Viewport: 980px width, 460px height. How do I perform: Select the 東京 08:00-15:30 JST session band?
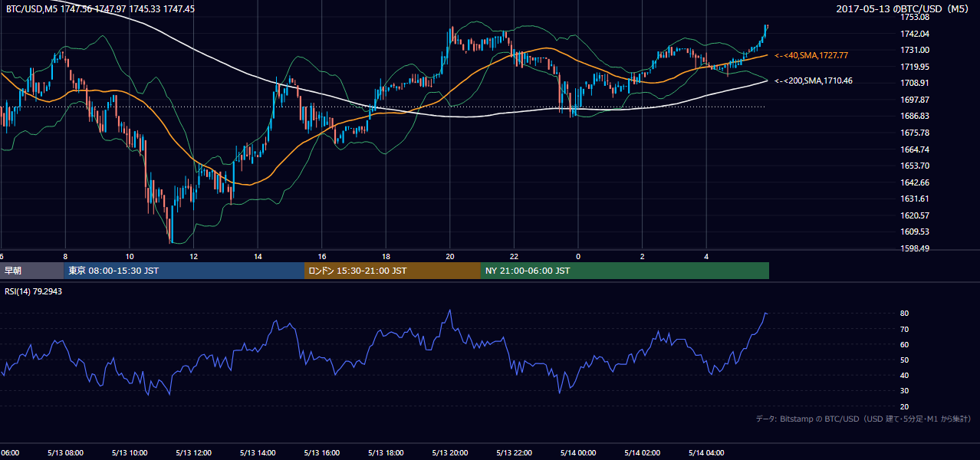click(185, 271)
